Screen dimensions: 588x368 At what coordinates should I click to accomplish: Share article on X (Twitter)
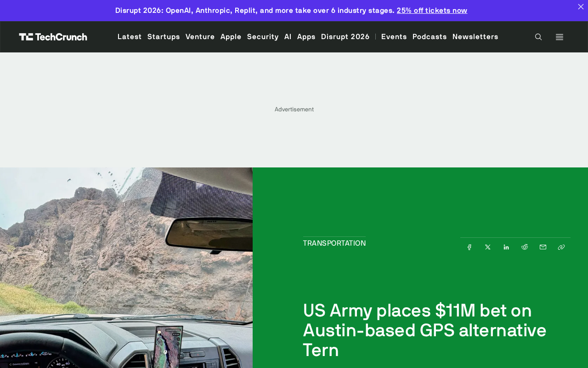click(488, 247)
